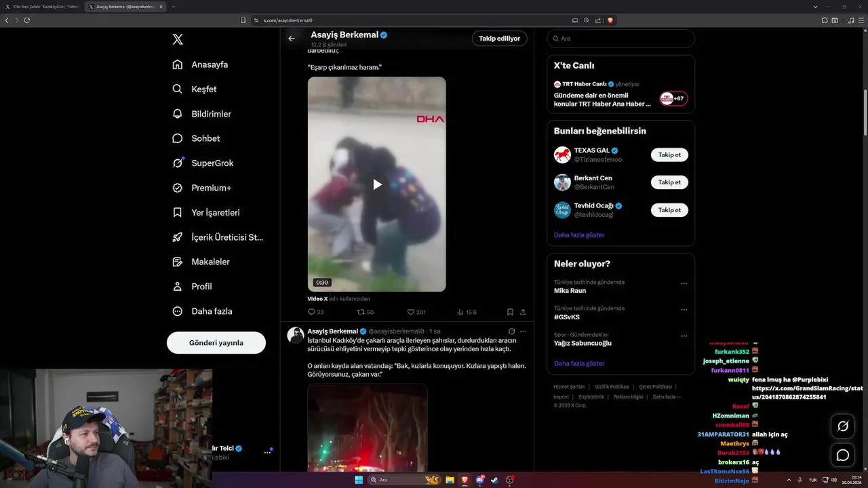Click the Grok icon on Kadıköy post

click(512, 331)
